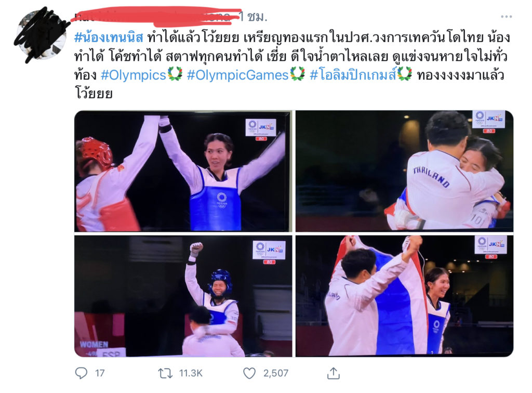Image resolution: width=532 pixels, height=393 pixels.
Task: View photo of coach in THAILAND jacket hugging athlete
Action: pos(404,171)
